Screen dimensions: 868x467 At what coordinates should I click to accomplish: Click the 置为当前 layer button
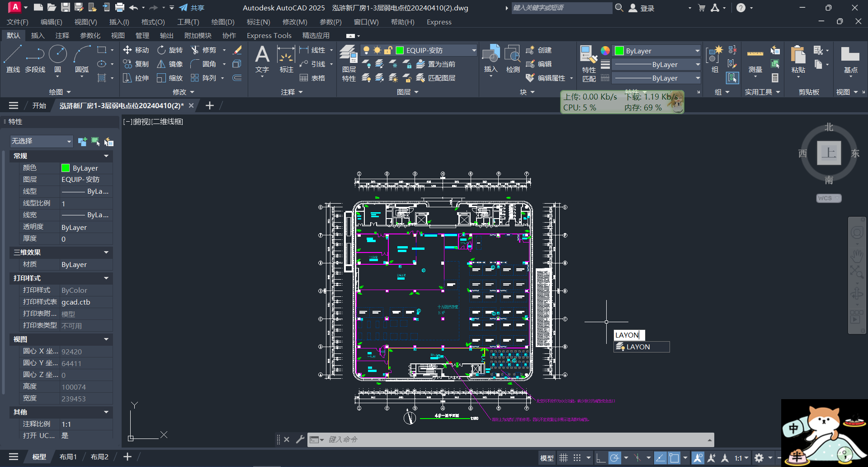pyautogui.click(x=436, y=64)
